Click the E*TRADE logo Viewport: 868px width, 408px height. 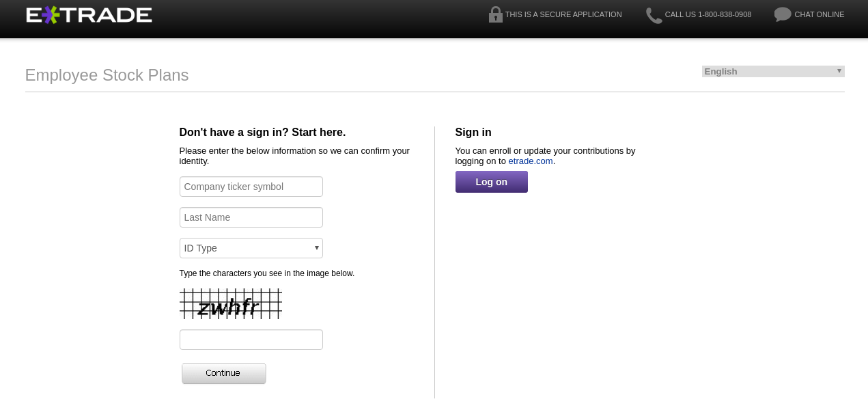(89, 14)
